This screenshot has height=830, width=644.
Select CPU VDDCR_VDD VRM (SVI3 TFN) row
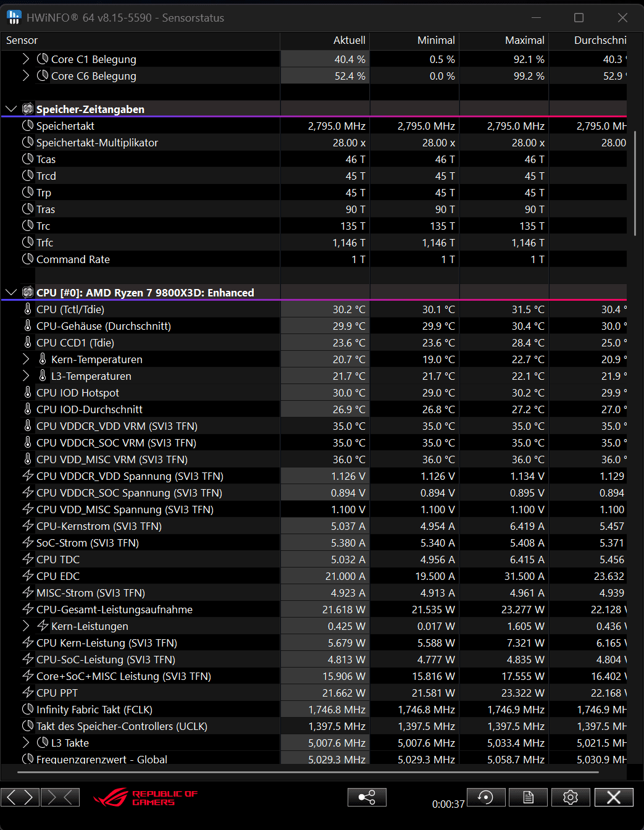314,426
